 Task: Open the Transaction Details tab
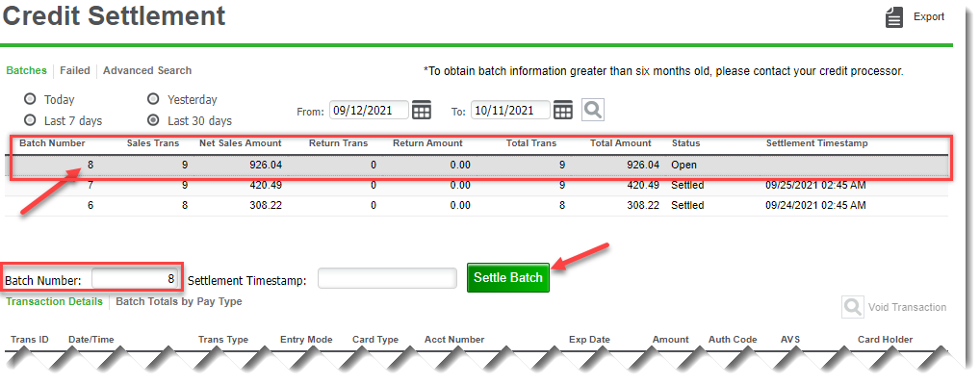[x=54, y=301]
